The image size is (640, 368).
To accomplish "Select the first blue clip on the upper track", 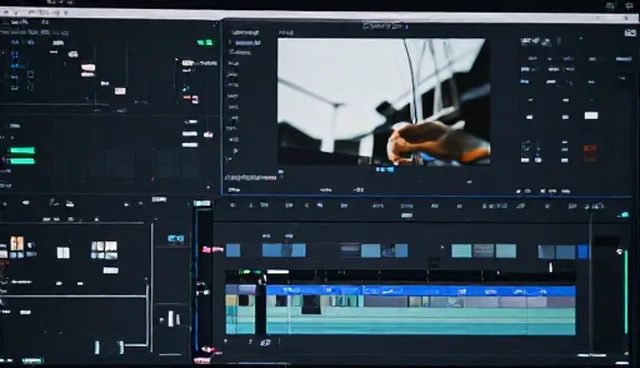I will point(233,250).
